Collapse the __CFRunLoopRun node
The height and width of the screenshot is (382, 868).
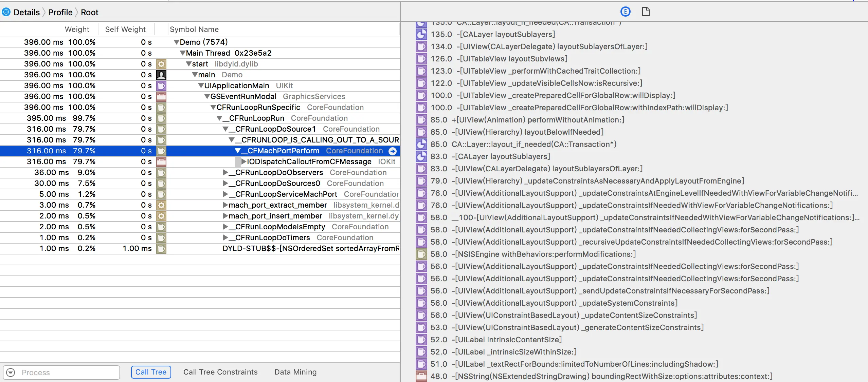point(219,118)
